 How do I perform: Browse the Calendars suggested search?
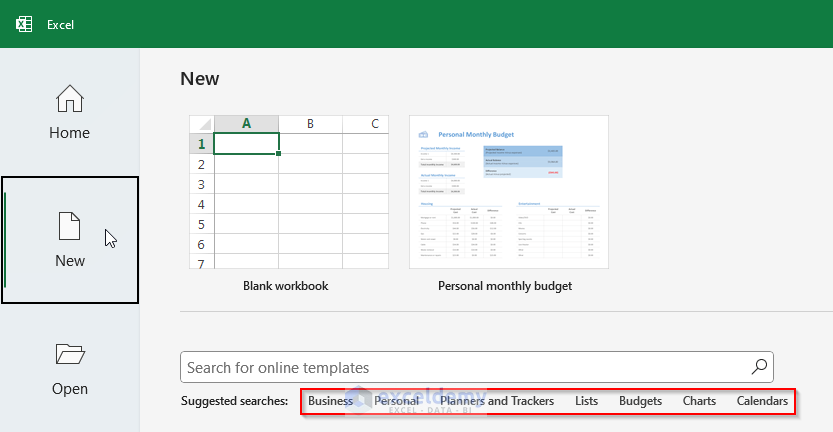[x=762, y=401]
